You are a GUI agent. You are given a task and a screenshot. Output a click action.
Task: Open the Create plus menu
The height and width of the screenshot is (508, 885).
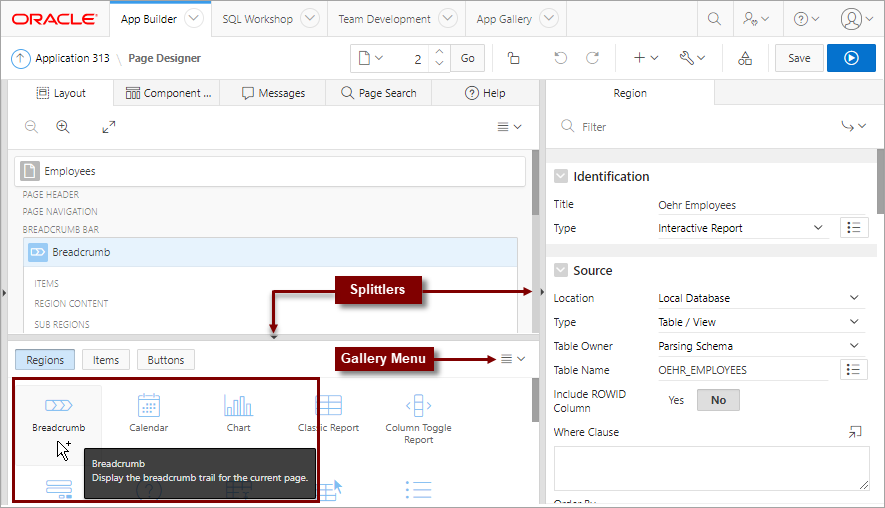point(646,58)
